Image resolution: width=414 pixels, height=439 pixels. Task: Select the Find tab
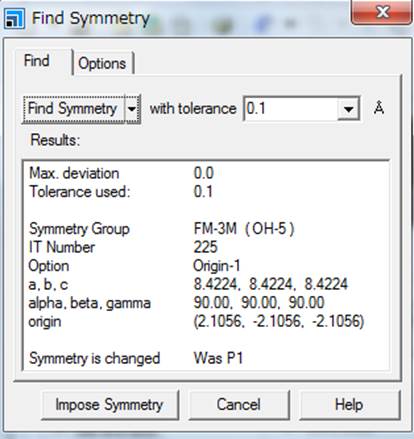[x=37, y=61]
